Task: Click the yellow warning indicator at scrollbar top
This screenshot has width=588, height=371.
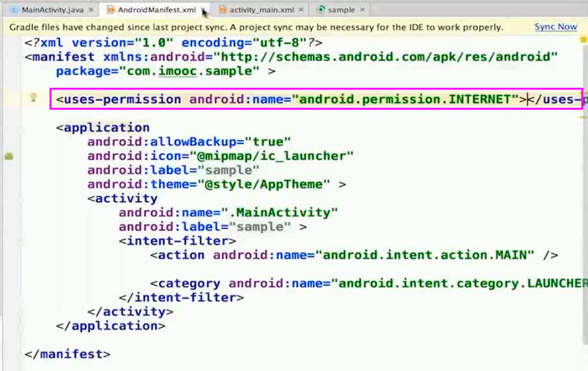Action: pyautogui.click(x=583, y=39)
